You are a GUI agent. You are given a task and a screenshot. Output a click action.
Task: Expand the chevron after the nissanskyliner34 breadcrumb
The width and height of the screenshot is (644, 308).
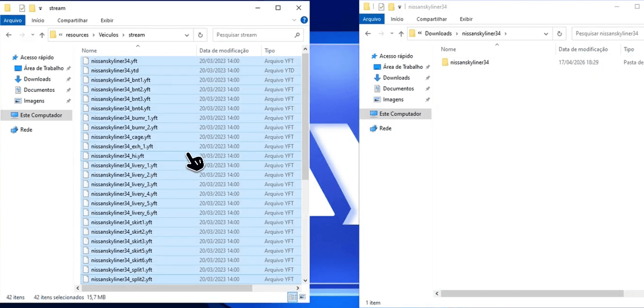pos(506,34)
